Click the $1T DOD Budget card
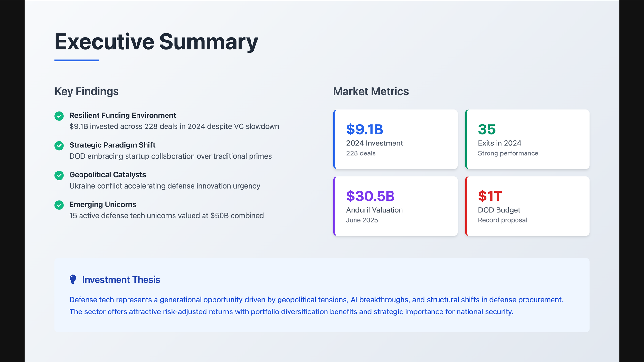Screen dimensions: 644x362 pos(527,206)
